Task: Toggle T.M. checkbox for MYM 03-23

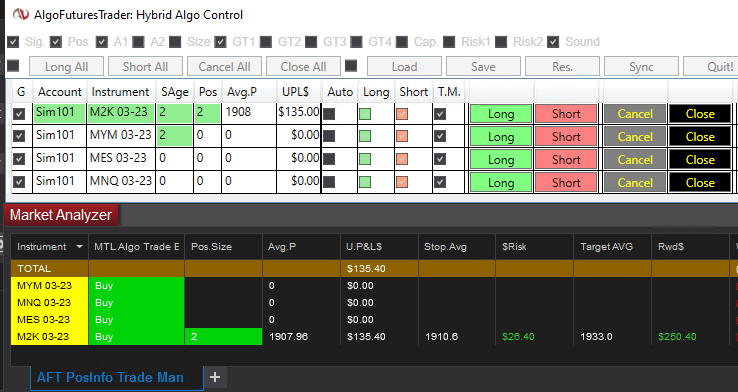Action: [x=440, y=136]
